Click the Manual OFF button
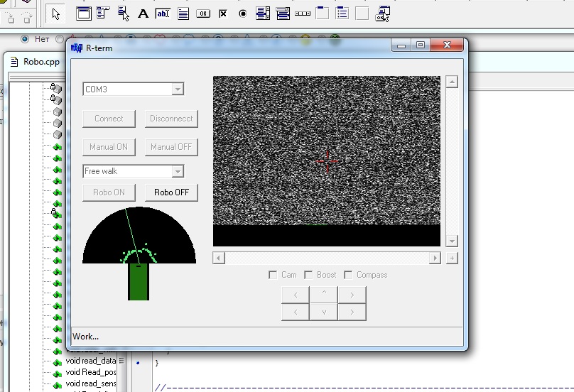Viewport: 574px width, 392px height. click(x=171, y=147)
